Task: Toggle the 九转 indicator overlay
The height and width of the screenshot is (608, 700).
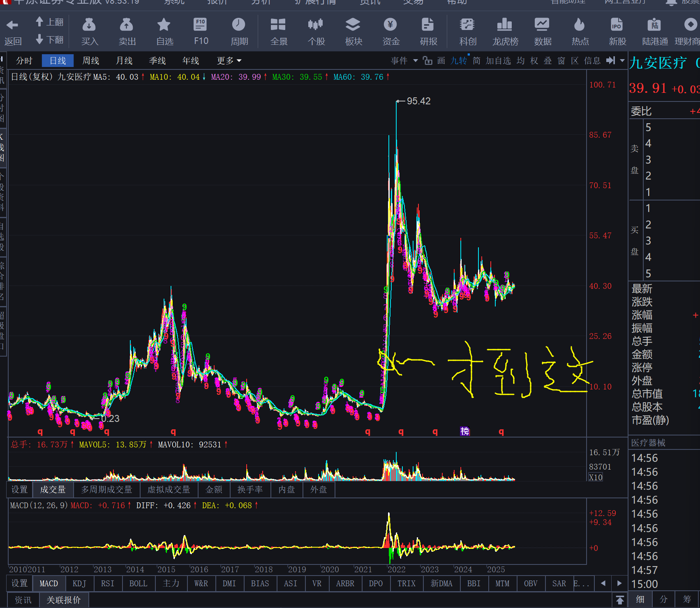Action: pyautogui.click(x=459, y=61)
